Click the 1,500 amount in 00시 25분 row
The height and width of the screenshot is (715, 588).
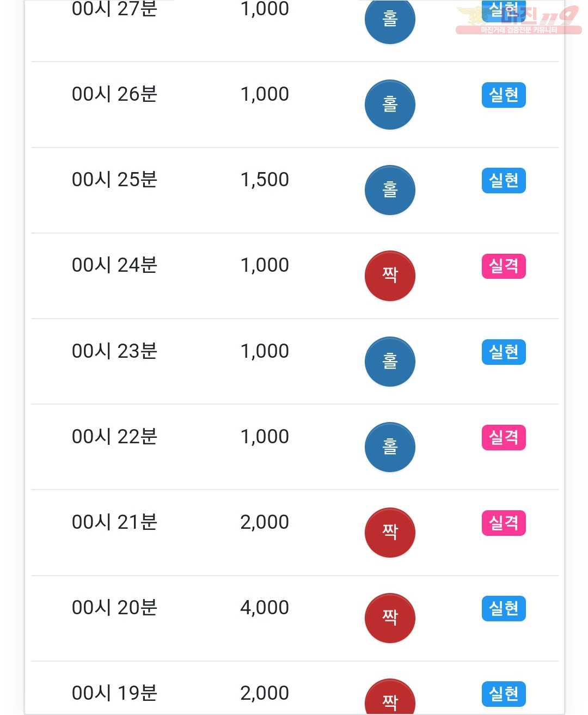[x=265, y=180]
